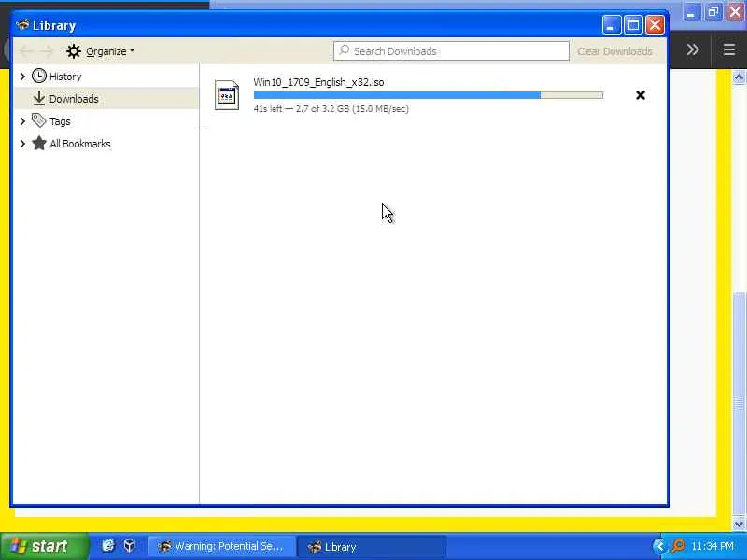Expand the History tree node
The image size is (747, 560).
pyautogui.click(x=22, y=77)
